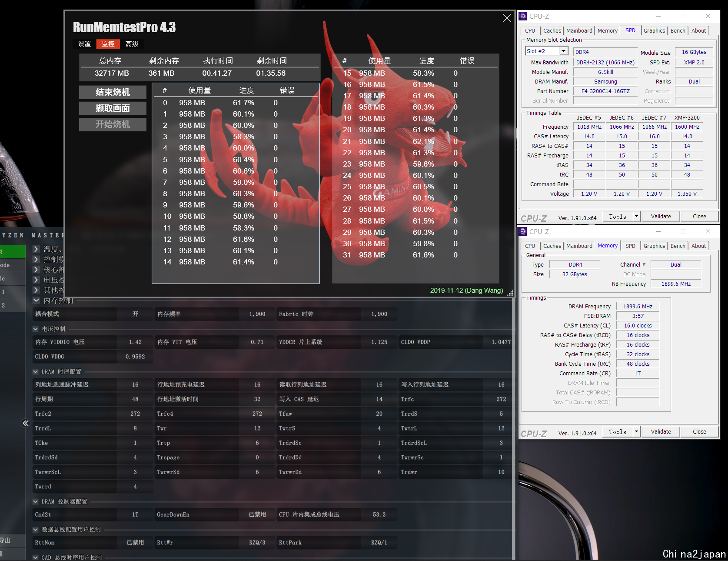Close the bottom CPU-Z window via X
Screen dimensions: 728x561
tap(708, 231)
